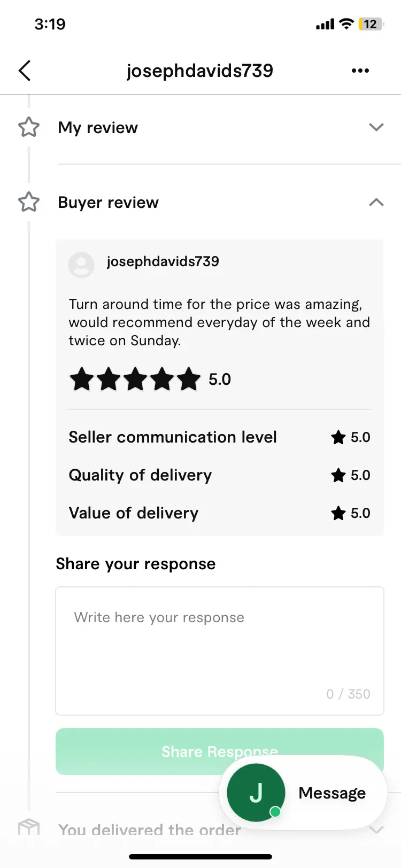The image size is (401, 868).
Task: Tap the battery indicator in status bar
Action: tap(371, 24)
